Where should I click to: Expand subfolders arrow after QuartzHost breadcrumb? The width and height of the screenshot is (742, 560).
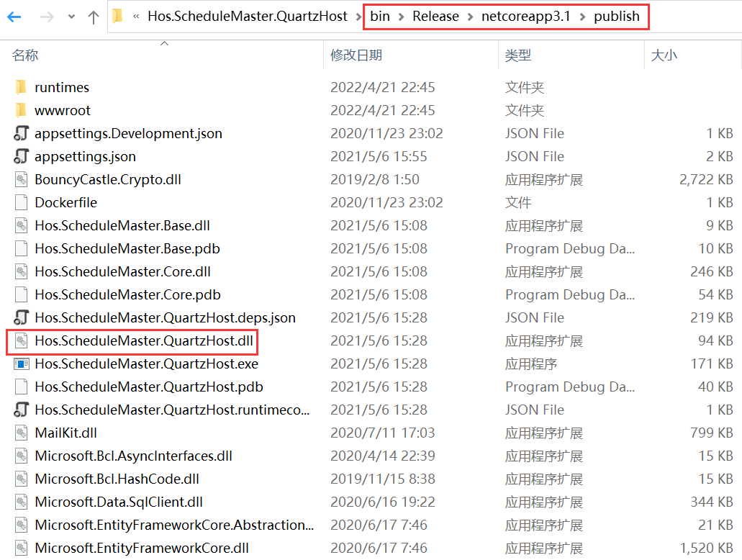pos(358,17)
